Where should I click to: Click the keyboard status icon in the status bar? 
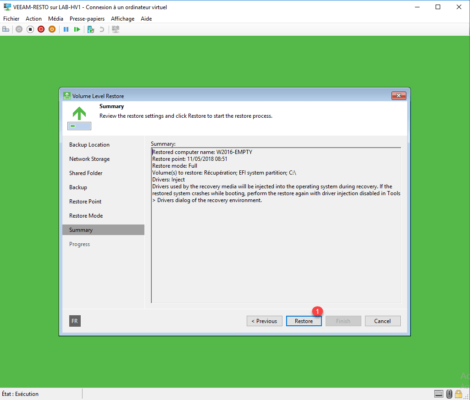click(x=439, y=394)
